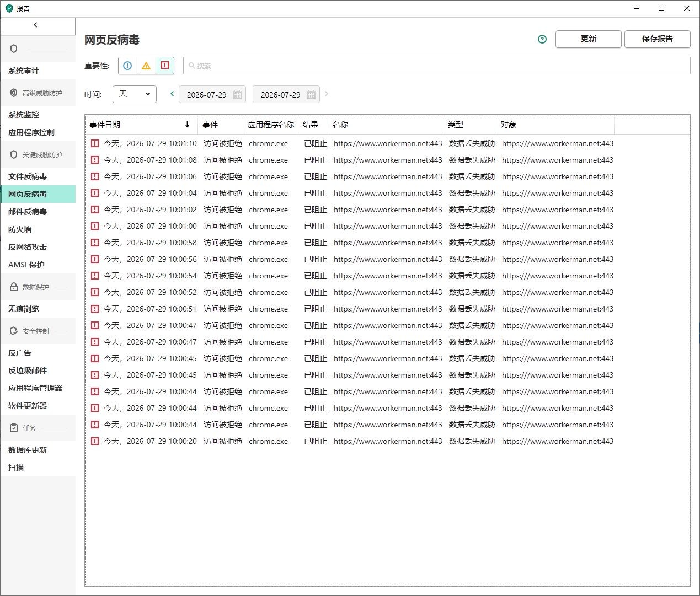Click the 数据保护 section lock icon
The image size is (700, 596).
click(14, 287)
